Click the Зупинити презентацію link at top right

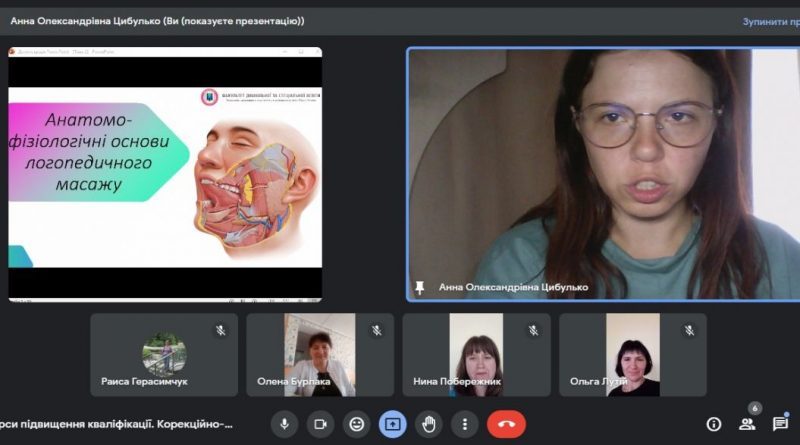click(771, 21)
